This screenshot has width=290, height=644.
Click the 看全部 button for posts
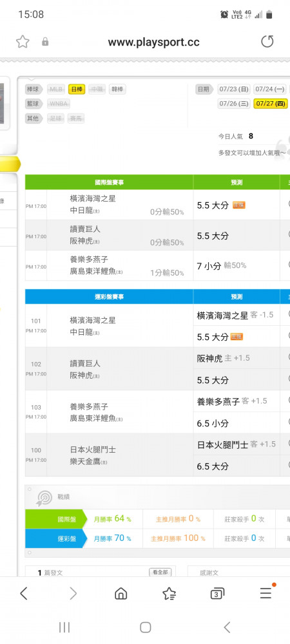tap(160, 572)
